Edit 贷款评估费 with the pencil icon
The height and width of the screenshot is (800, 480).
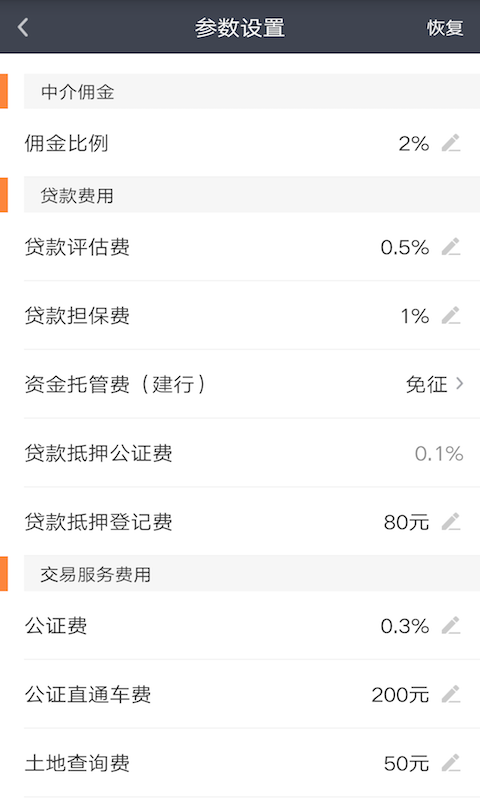tap(451, 247)
